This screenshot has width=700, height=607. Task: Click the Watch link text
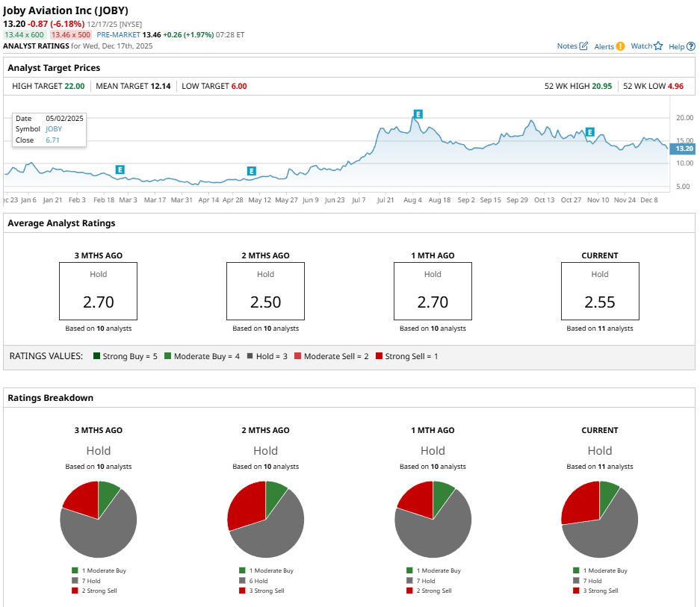coord(642,46)
